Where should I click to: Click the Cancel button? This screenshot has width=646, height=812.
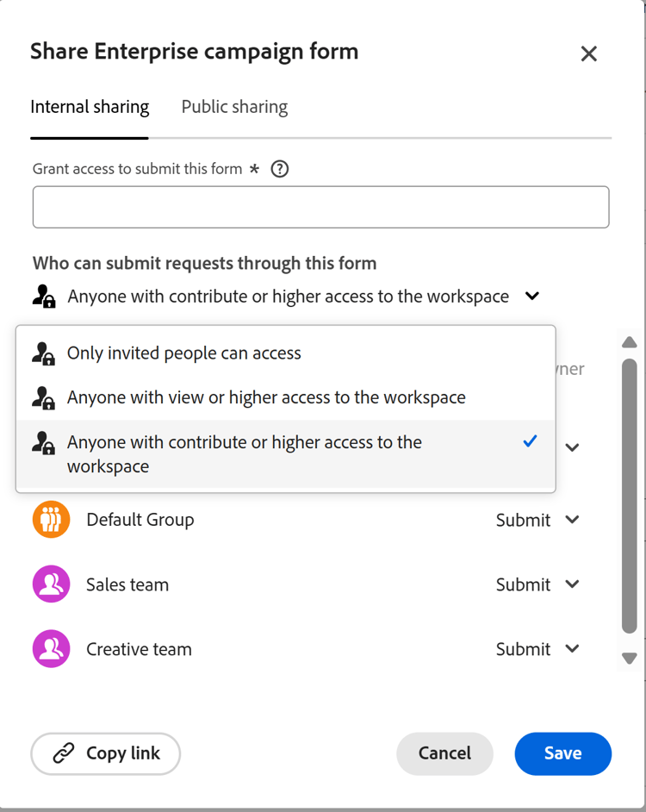[x=444, y=753]
